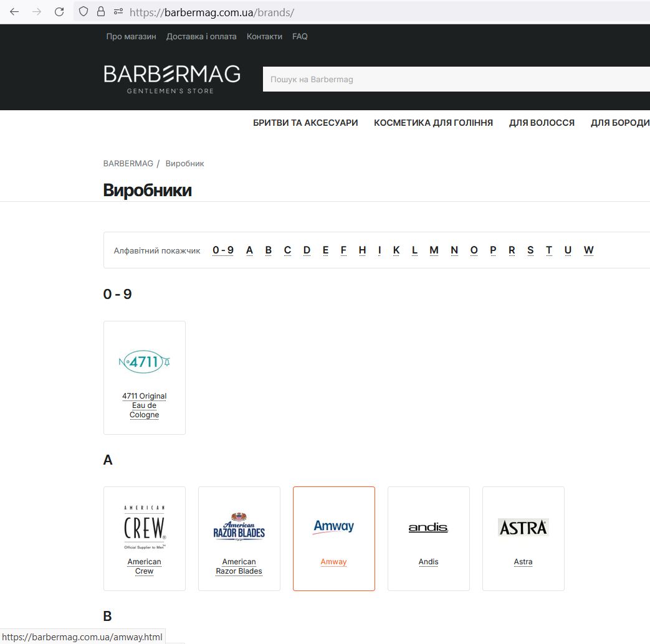Jump to letter C in index
Screen dimensions: 650x644
click(x=287, y=250)
